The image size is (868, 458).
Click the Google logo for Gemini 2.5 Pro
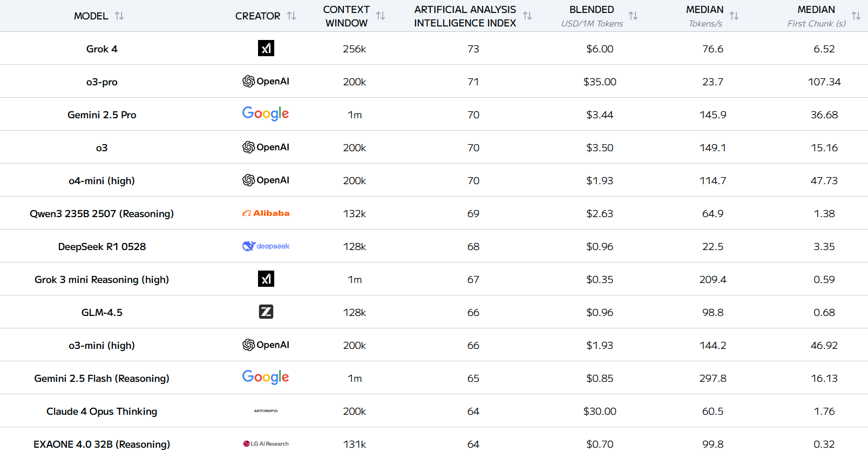click(x=266, y=113)
